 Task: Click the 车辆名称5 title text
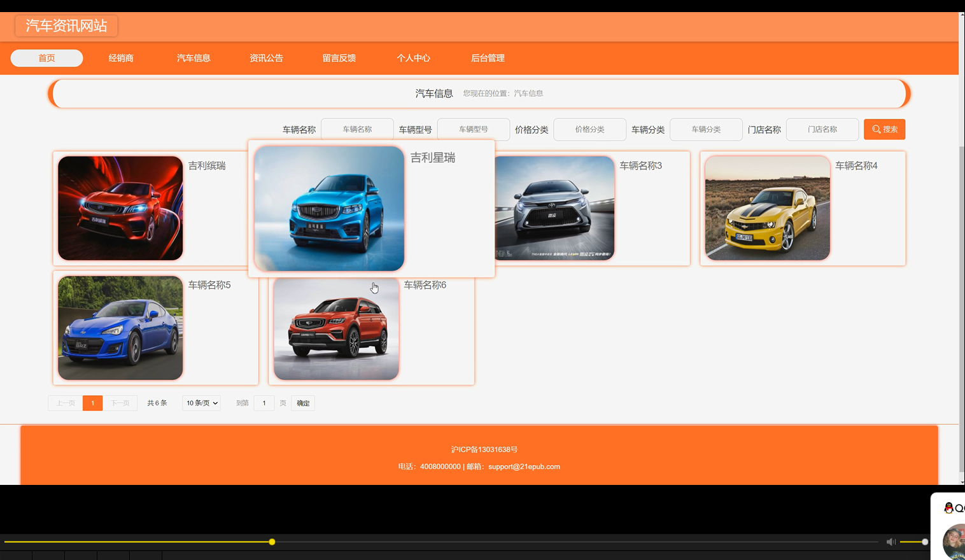click(209, 285)
